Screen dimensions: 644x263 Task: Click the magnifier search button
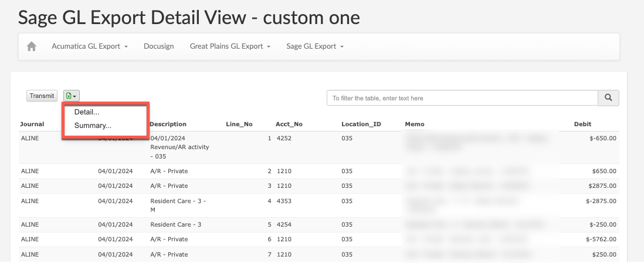tap(608, 98)
